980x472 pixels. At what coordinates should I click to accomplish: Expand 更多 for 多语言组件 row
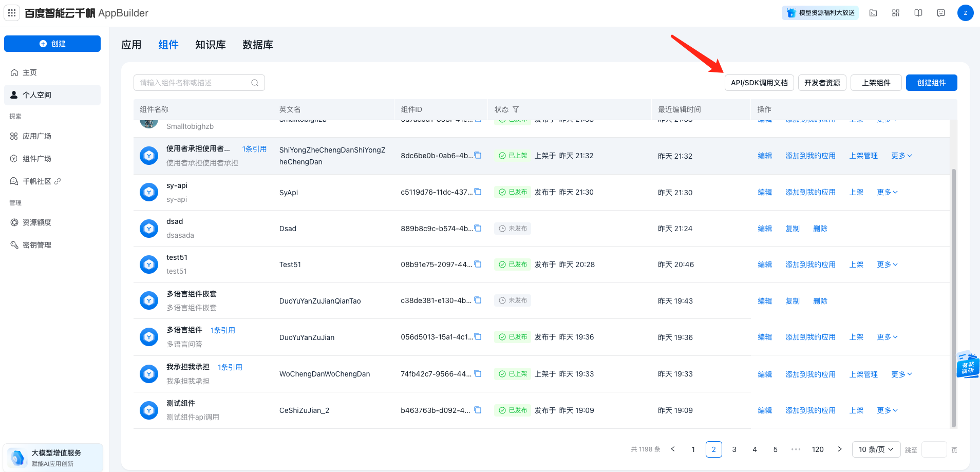(x=887, y=337)
